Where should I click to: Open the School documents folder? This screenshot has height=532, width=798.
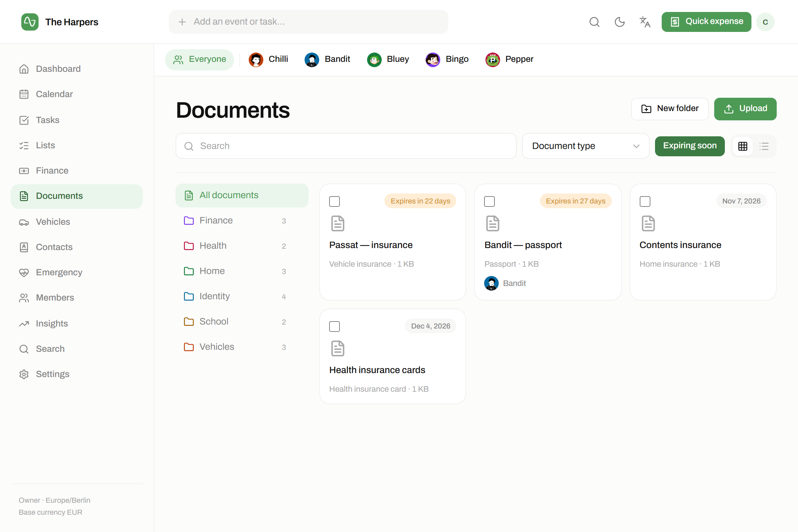tap(242, 322)
